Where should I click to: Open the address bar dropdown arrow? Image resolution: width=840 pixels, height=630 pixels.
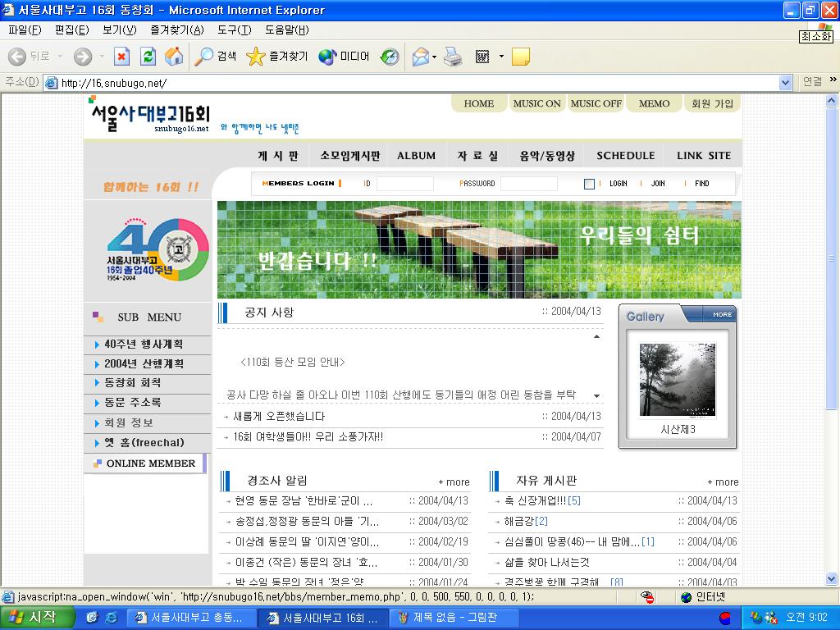(785, 83)
